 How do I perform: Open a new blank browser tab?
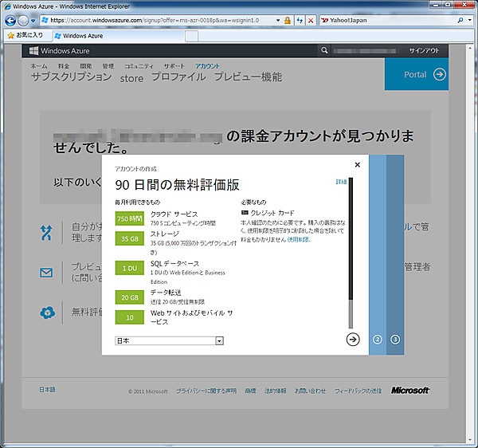click(x=191, y=36)
